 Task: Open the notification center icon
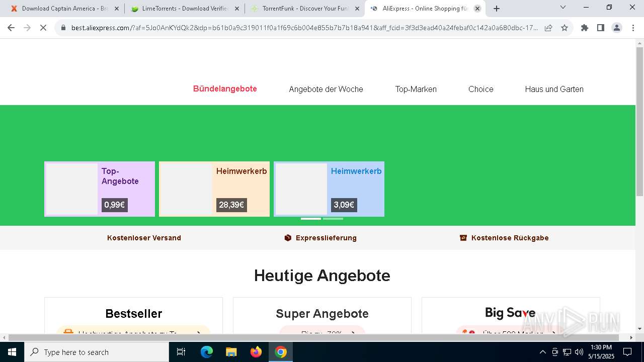[627, 352]
